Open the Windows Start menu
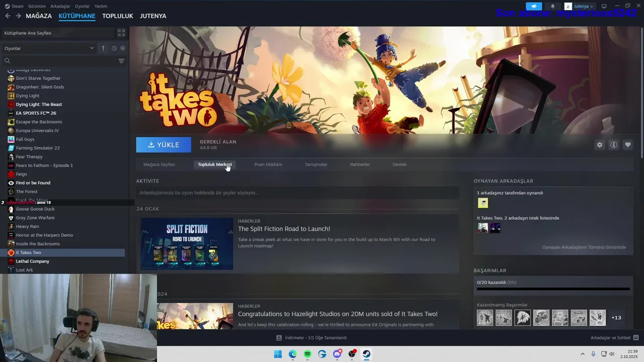Screen dimensions: 644x362 pos(278,354)
